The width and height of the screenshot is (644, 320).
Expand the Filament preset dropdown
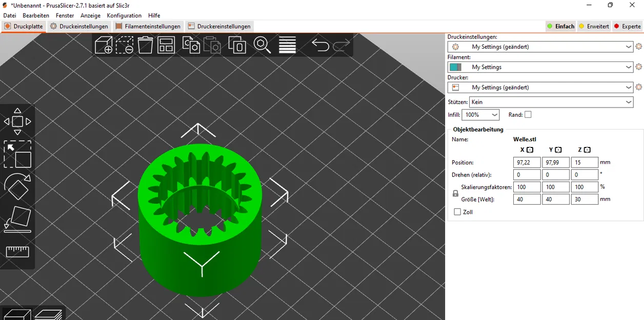click(541, 67)
